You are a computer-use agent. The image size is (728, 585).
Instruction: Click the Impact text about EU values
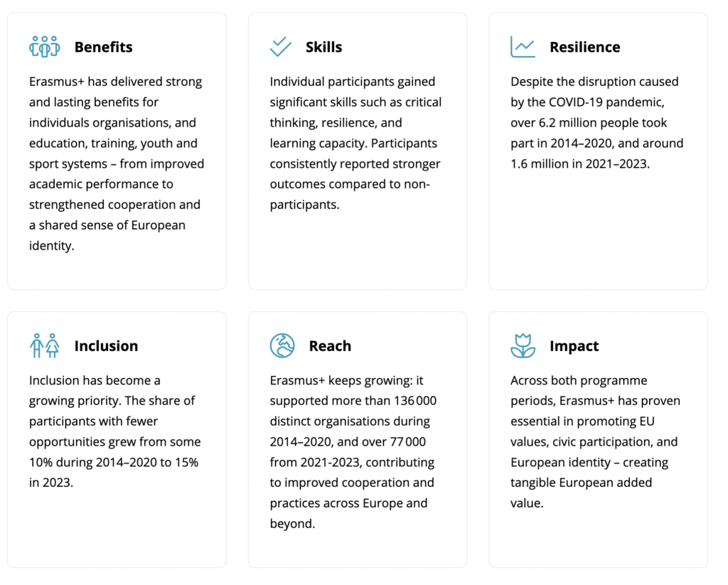[x=595, y=441]
